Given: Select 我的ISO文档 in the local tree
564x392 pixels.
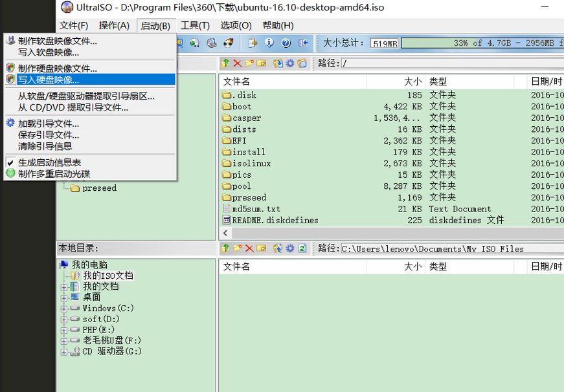Looking at the screenshot, I should click(x=108, y=276).
